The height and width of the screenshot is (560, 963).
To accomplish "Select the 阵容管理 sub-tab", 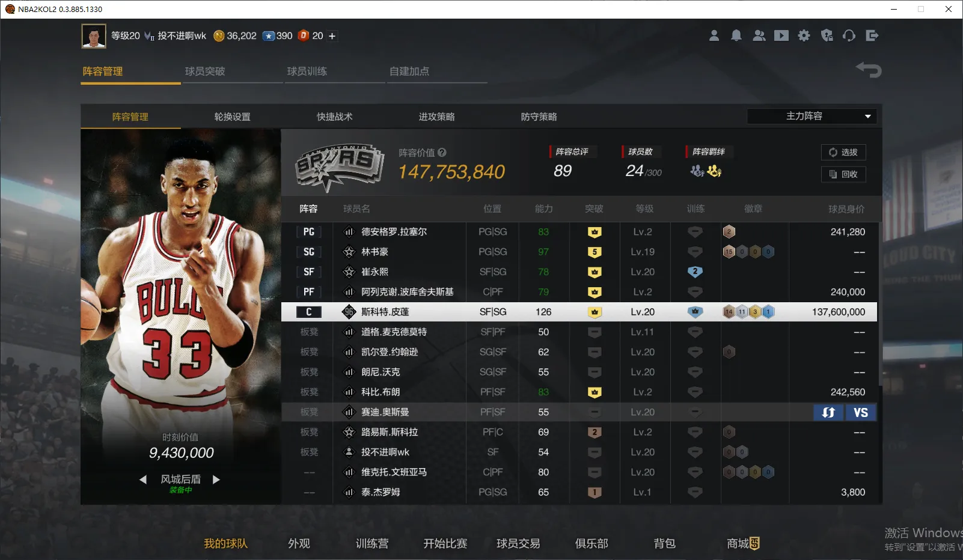I will [x=130, y=117].
